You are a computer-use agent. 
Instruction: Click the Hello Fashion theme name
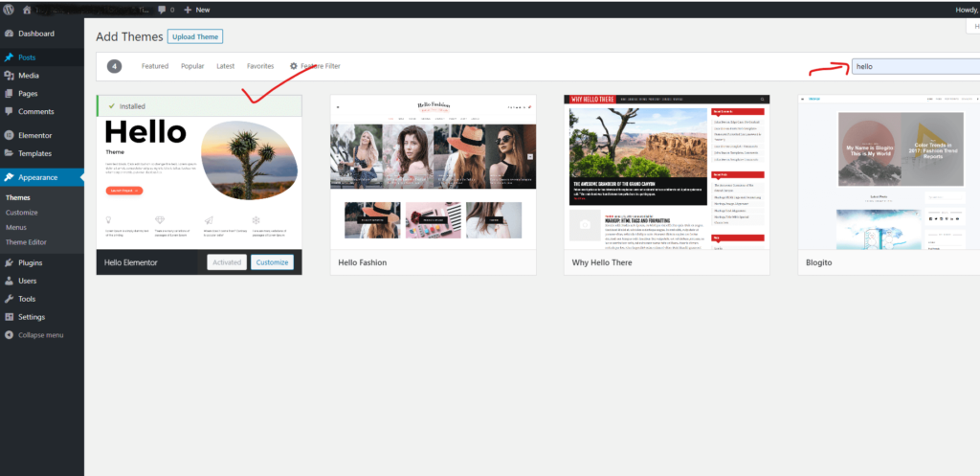[363, 262]
